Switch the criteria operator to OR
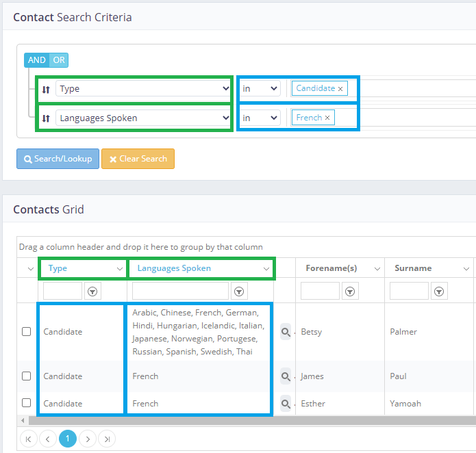The height and width of the screenshot is (453, 476). 59,60
